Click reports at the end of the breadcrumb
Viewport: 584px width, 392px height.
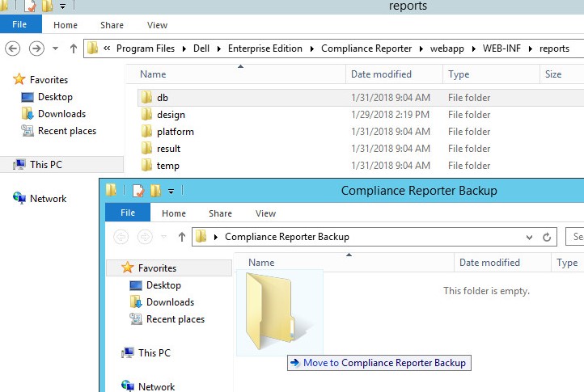(x=554, y=48)
